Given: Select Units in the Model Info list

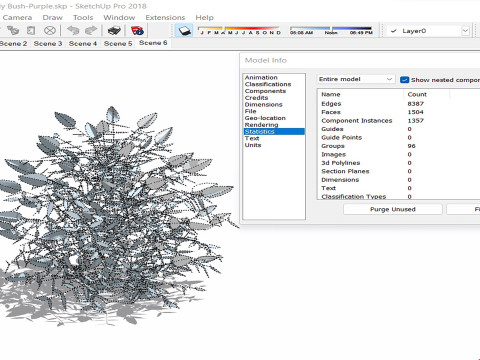Looking at the screenshot, I should click(x=253, y=145).
